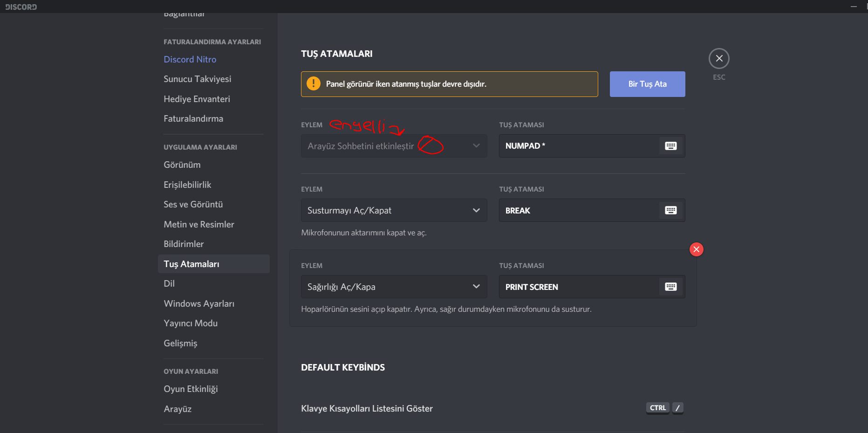Click the slash key badge beside CTRL
Screen dimensions: 868x433
[x=677, y=408]
